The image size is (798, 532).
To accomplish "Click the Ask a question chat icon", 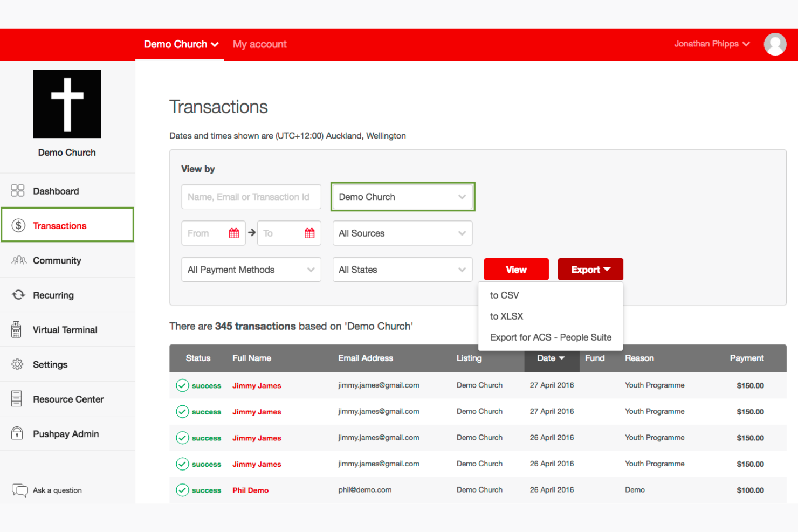I will (x=20, y=490).
